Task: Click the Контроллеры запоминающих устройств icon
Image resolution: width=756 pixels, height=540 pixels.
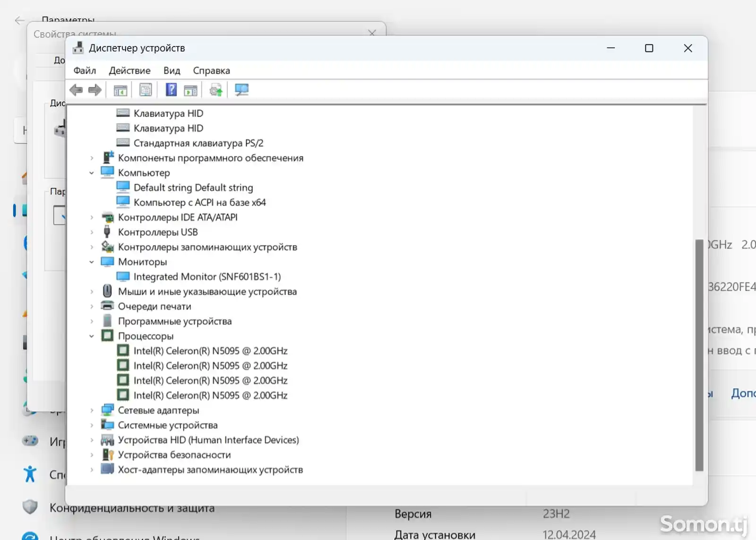Action: tap(108, 247)
